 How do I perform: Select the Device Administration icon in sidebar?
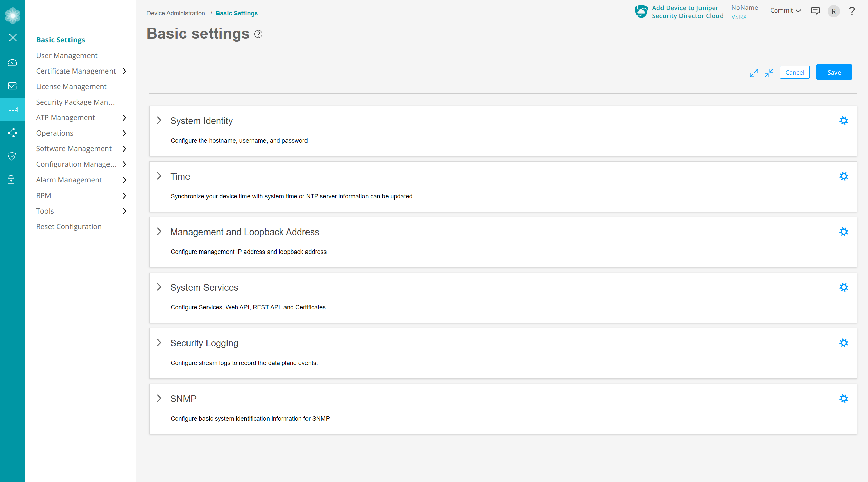pyautogui.click(x=13, y=109)
